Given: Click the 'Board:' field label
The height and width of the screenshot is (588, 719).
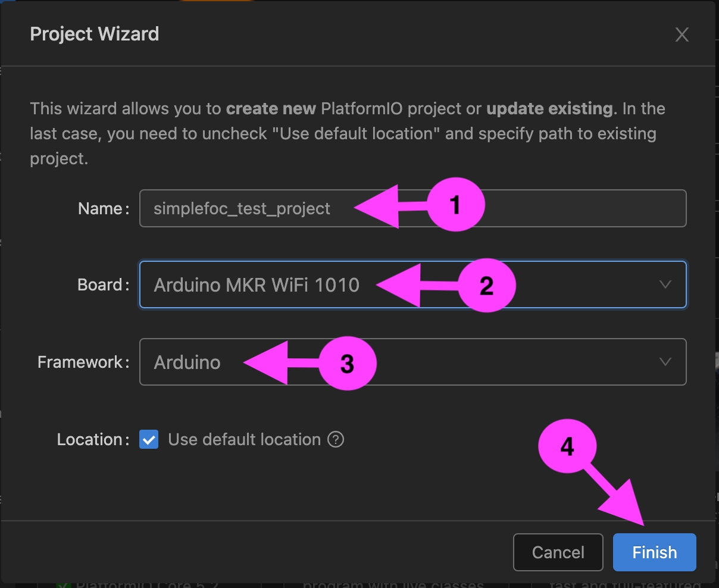Looking at the screenshot, I should [x=103, y=285].
